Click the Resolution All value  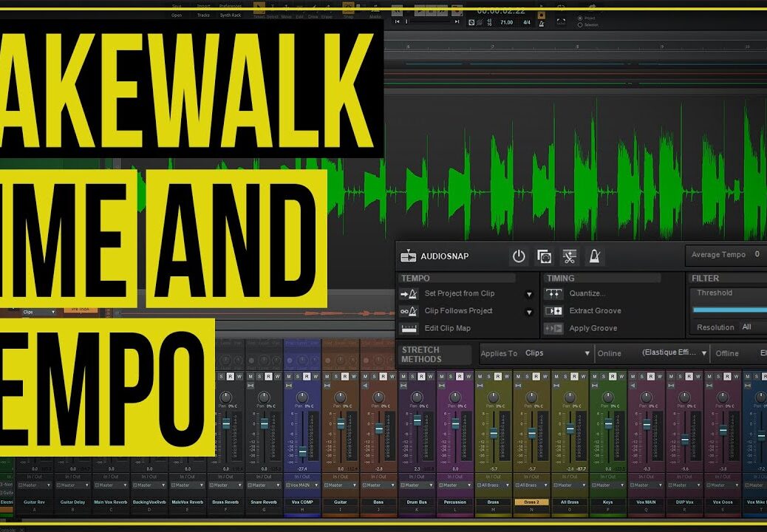[746, 327]
